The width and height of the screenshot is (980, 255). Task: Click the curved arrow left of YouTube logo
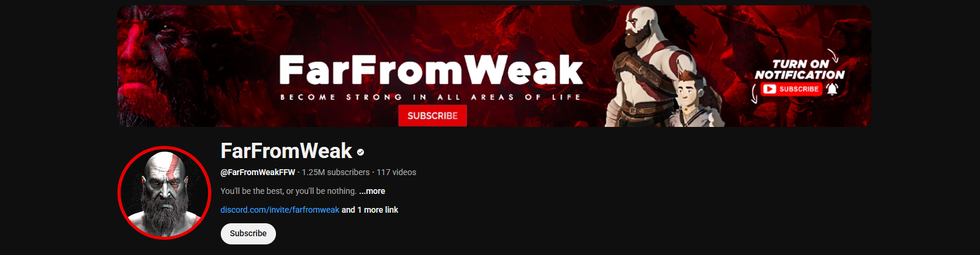[755, 94]
